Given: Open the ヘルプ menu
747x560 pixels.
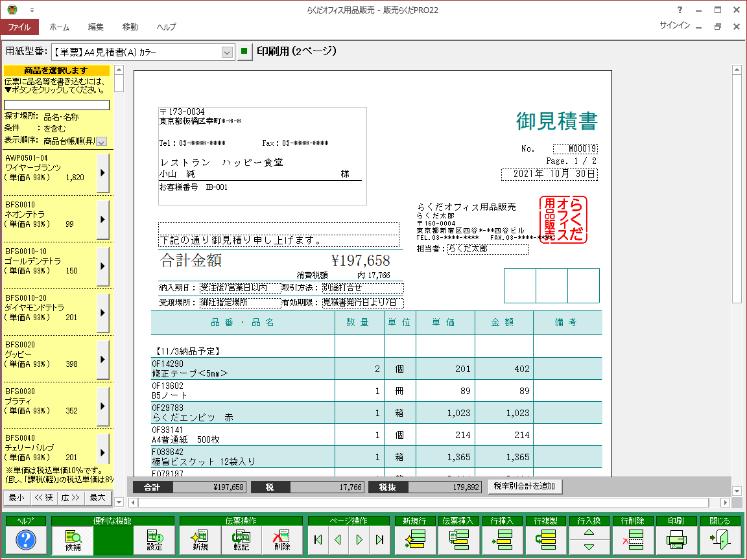Looking at the screenshot, I should 166,27.
